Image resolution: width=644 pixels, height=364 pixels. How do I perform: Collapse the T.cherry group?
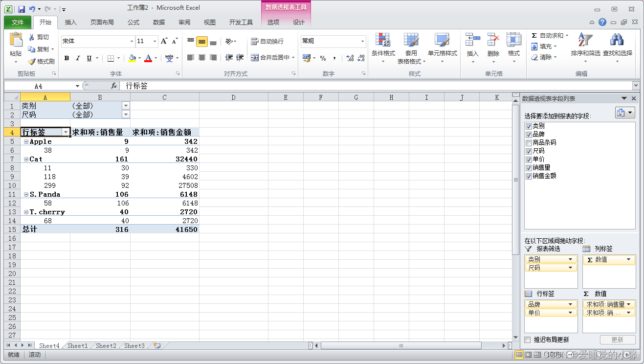[25, 212]
